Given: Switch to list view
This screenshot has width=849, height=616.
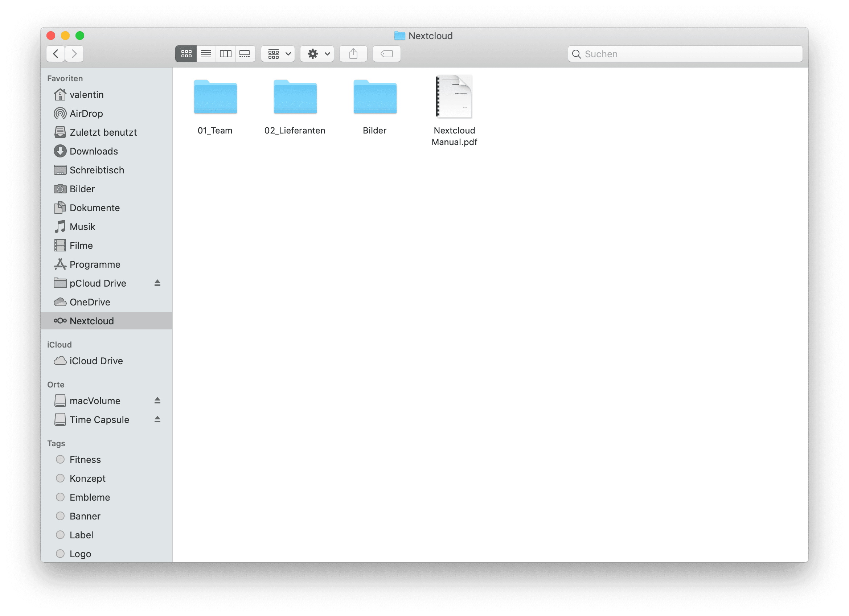Looking at the screenshot, I should click(206, 53).
